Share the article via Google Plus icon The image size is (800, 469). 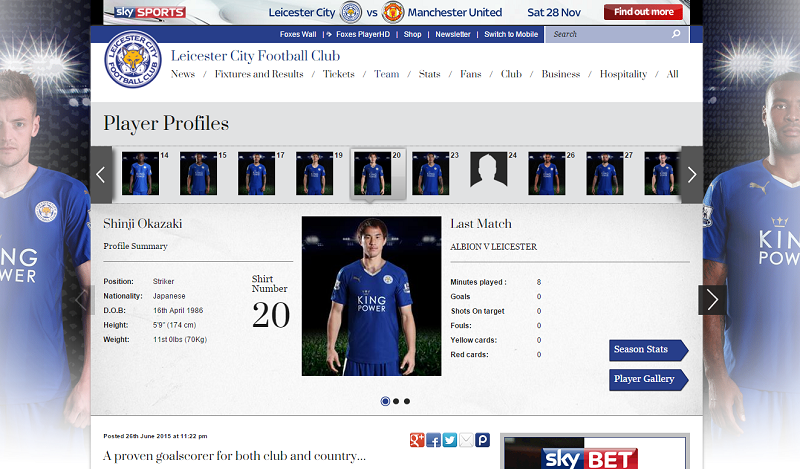point(417,440)
